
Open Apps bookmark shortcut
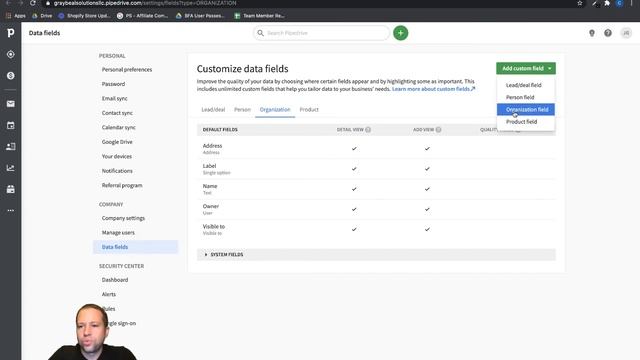click(16, 16)
